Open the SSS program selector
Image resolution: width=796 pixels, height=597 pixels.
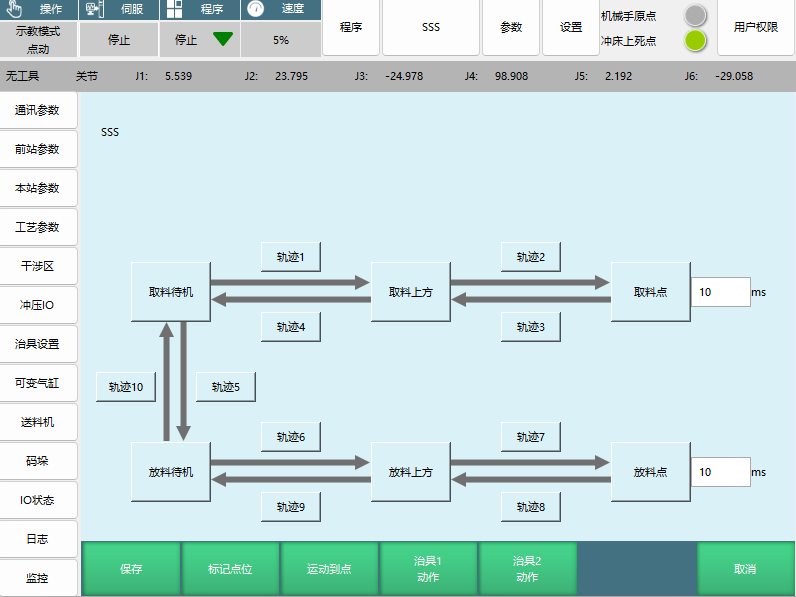(x=430, y=28)
